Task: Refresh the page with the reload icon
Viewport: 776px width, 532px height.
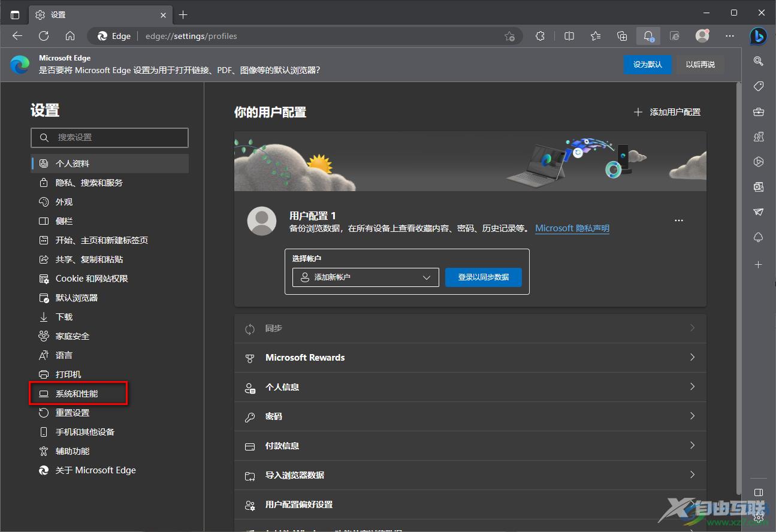Action: point(44,36)
